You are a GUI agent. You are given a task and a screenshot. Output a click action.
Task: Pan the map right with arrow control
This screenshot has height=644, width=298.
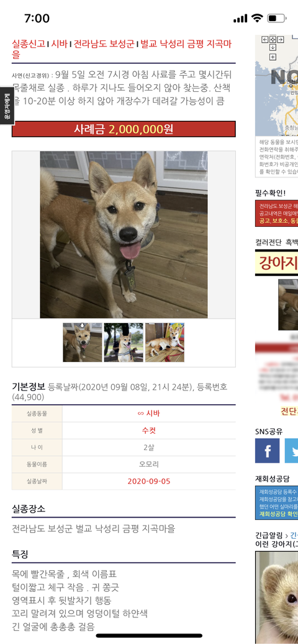point(280,40)
